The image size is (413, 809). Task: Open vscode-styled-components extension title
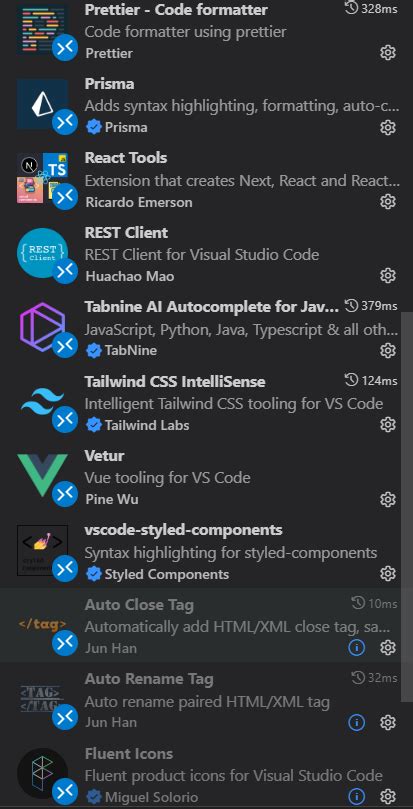[184, 530]
